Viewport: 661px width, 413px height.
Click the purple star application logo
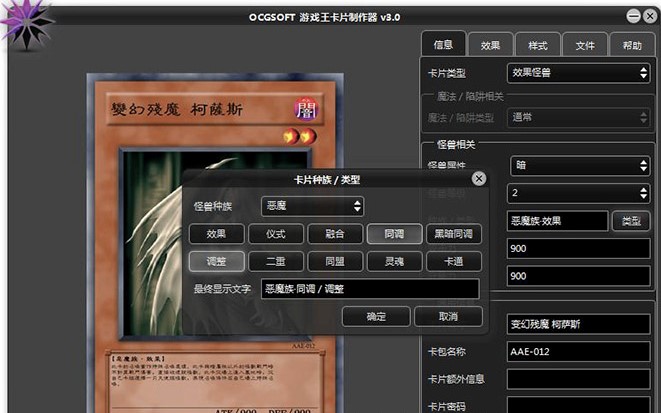[x=26, y=23]
